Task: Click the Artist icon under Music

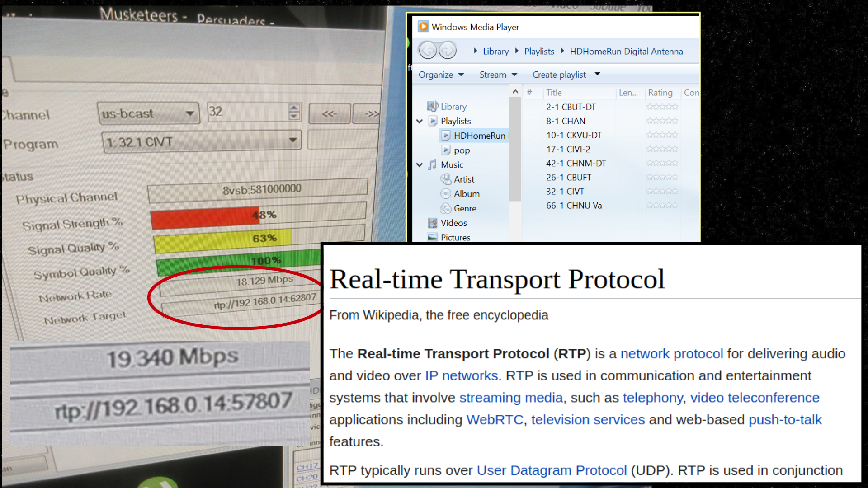Action: pyautogui.click(x=446, y=179)
